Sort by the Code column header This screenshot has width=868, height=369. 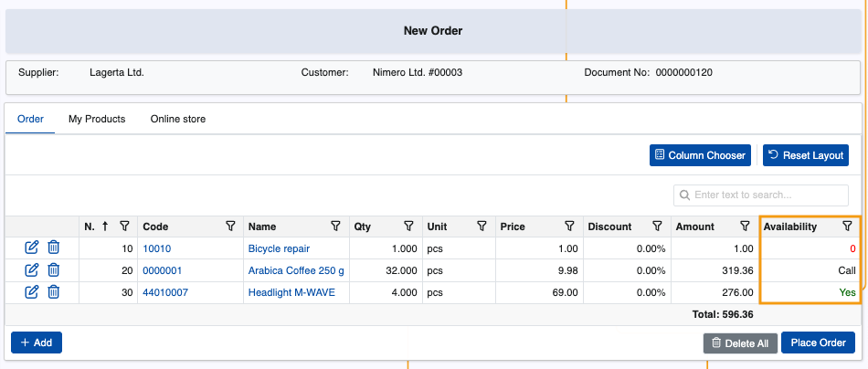155,227
